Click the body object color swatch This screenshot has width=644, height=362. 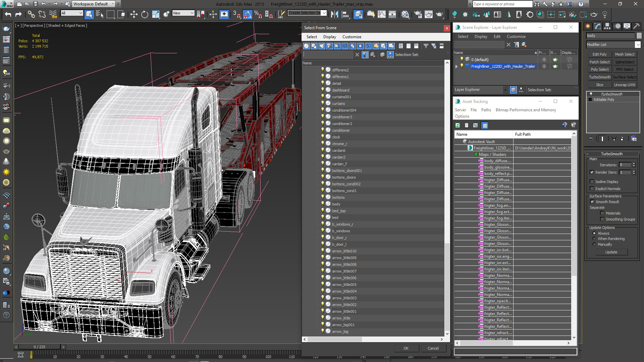[x=639, y=36]
